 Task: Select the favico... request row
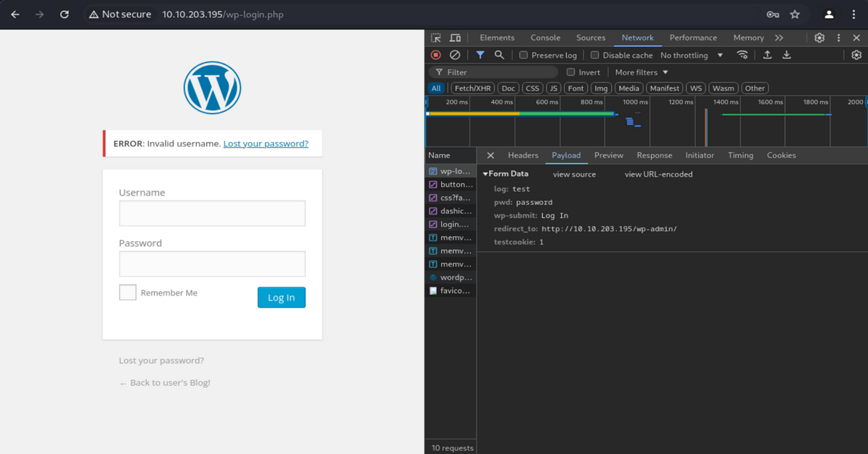(x=451, y=290)
